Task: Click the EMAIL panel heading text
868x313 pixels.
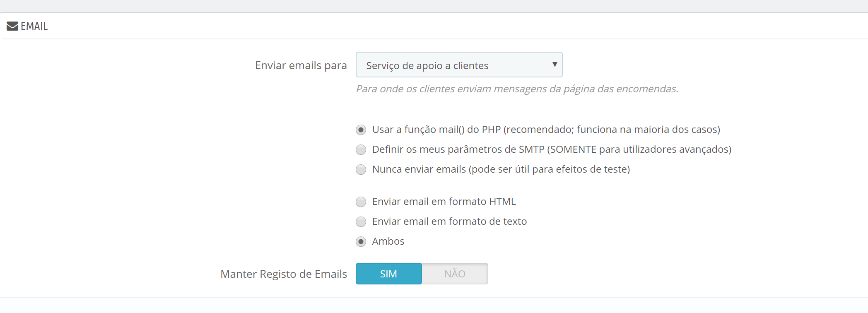Action: [34, 26]
